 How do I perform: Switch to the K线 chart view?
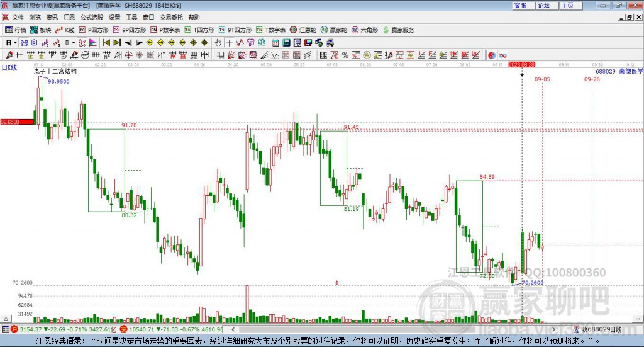click(65, 30)
